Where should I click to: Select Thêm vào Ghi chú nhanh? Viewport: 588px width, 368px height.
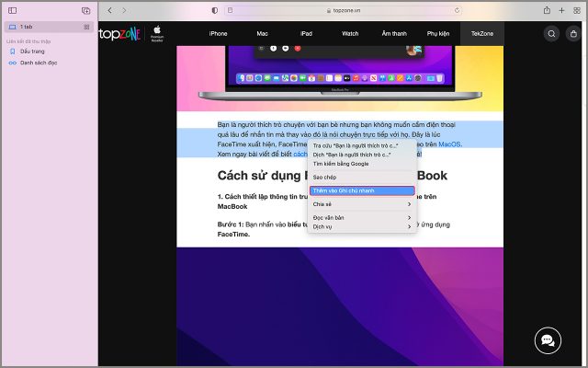click(x=362, y=190)
